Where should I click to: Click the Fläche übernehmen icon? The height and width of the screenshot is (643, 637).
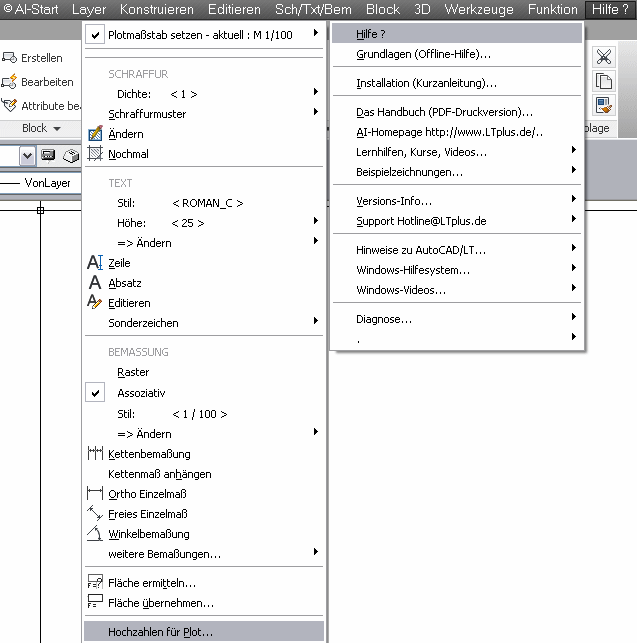[95, 602]
